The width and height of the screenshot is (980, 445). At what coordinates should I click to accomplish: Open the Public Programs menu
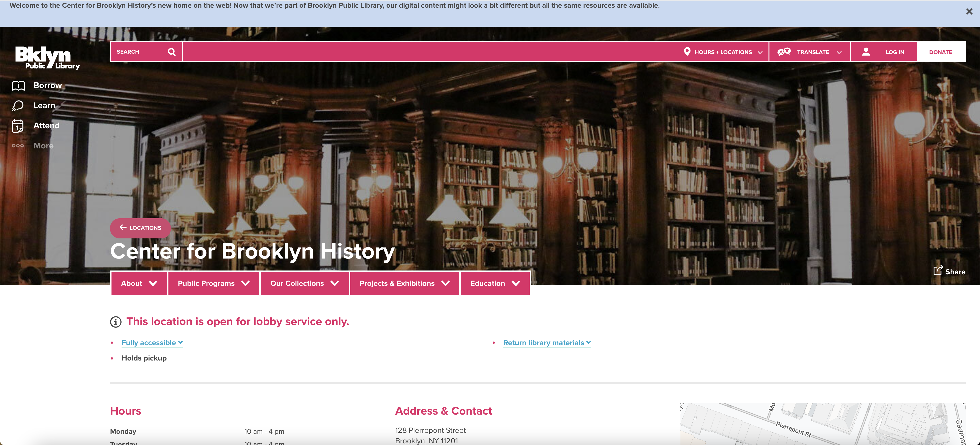point(213,283)
